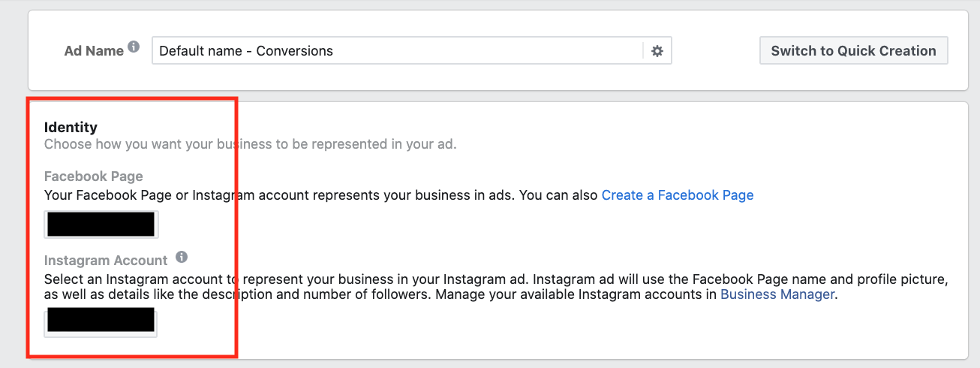The height and width of the screenshot is (368, 980).
Task: Open the Instagram Account selector dropdown
Action: [x=101, y=321]
